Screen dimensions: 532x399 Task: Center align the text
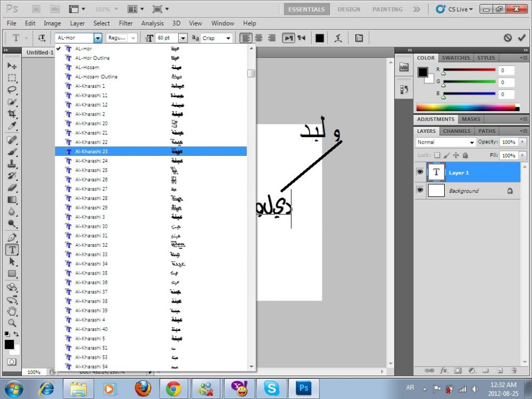click(x=259, y=38)
